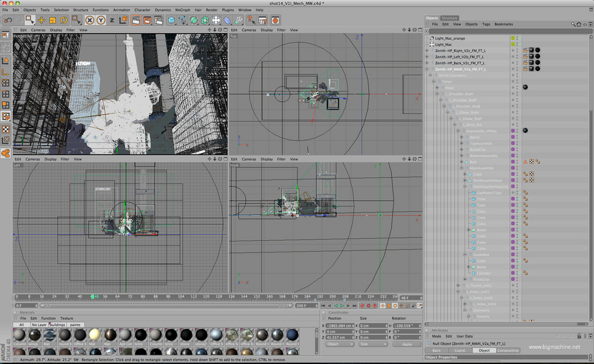The height and width of the screenshot is (364, 594).
Task: Toggle X-axis lock button
Action: pos(90,20)
